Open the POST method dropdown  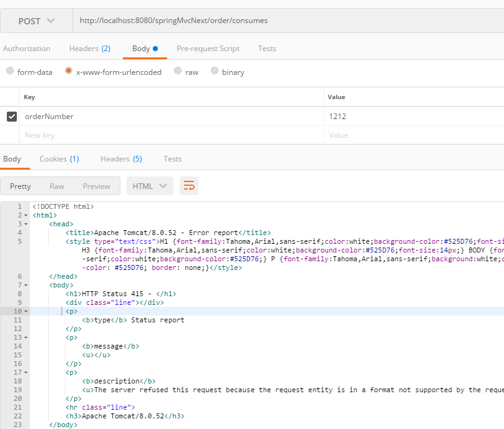(36, 21)
